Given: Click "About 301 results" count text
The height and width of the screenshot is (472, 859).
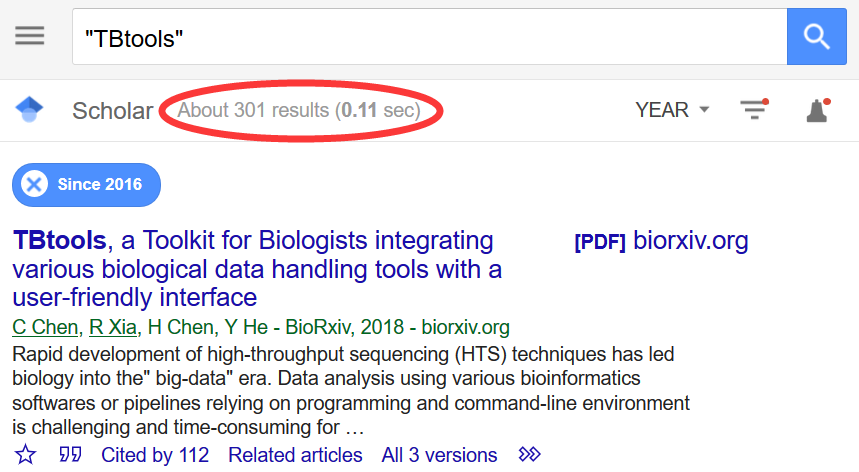Looking at the screenshot, I should click(x=253, y=110).
